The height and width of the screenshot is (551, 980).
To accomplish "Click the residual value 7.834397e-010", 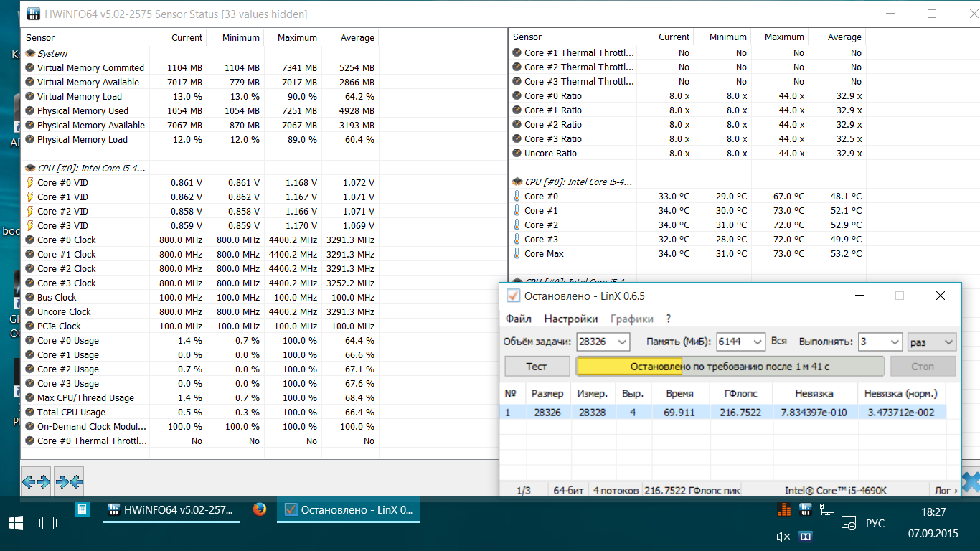I will tap(814, 413).
